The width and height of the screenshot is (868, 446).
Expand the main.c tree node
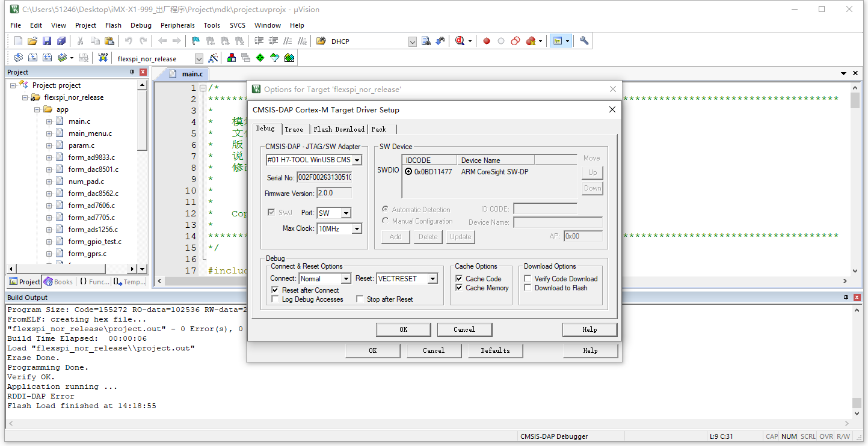pyautogui.click(x=49, y=121)
